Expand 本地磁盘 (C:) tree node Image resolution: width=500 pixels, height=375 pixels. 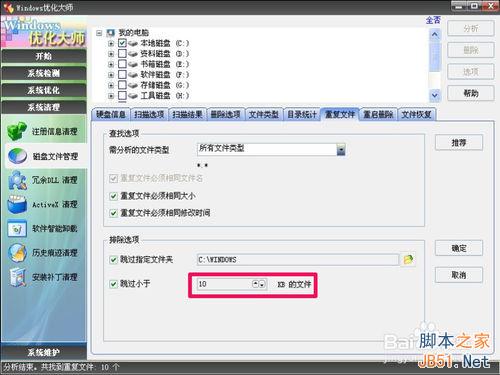click(111, 43)
